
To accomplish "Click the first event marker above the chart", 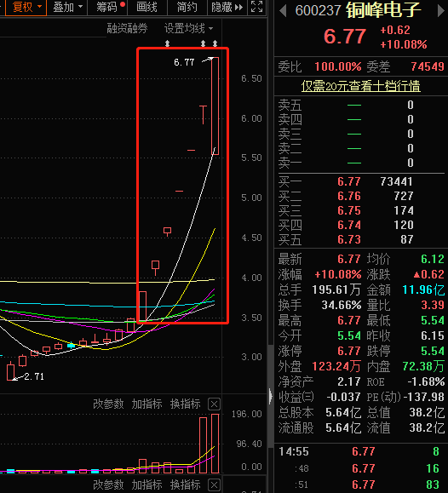I will click(168, 43).
